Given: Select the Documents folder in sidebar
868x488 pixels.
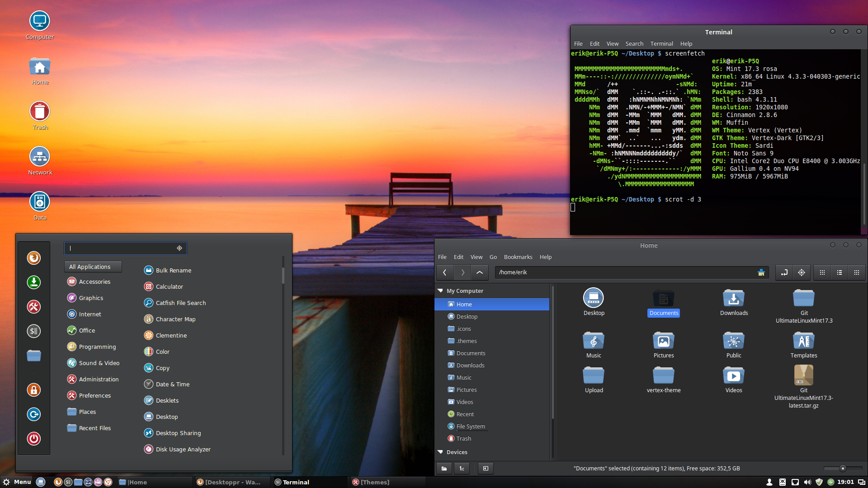Looking at the screenshot, I should point(470,353).
